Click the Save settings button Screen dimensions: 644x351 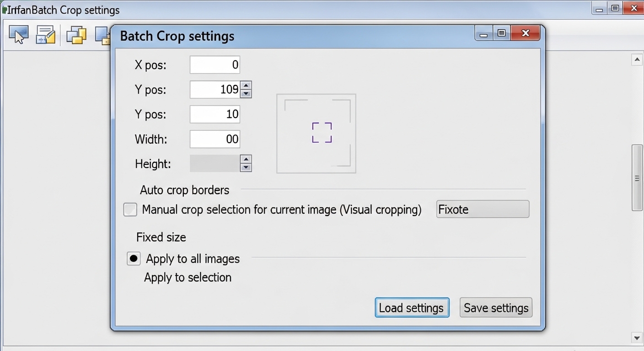(496, 308)
